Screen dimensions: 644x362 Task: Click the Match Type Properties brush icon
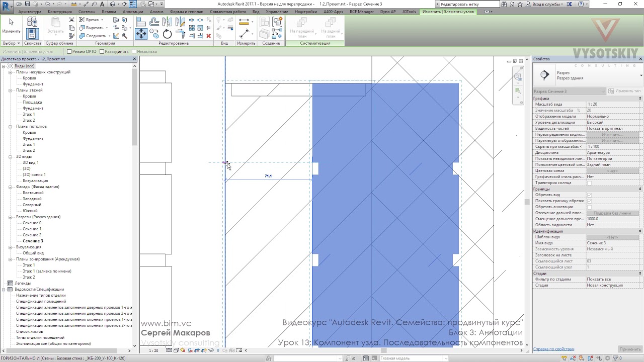pyautogui.click(x=71, y=36)
